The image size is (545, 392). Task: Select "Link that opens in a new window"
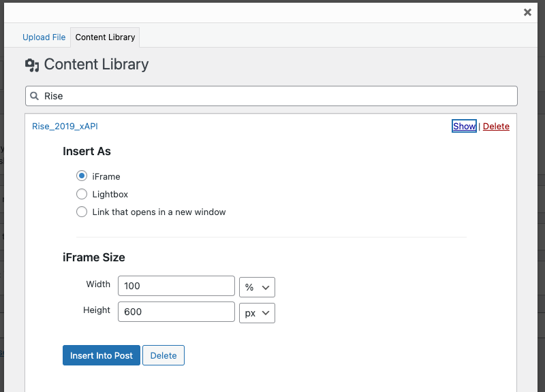click(x=82, y=212)
